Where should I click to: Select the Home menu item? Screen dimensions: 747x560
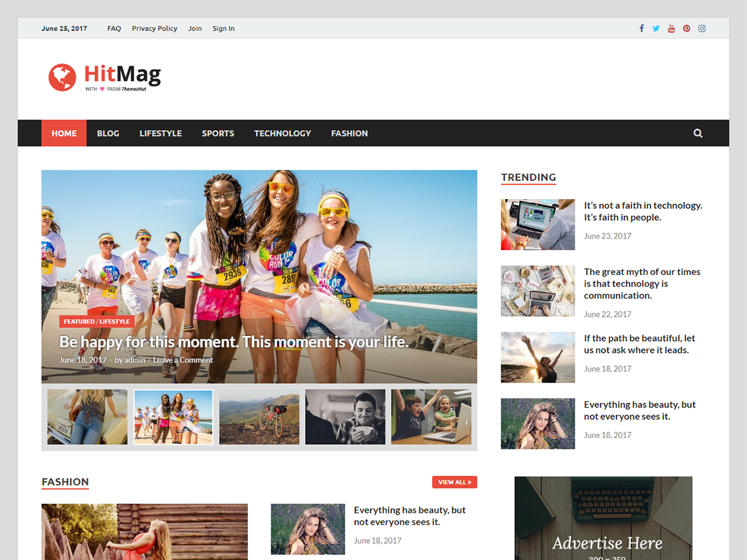64,133
